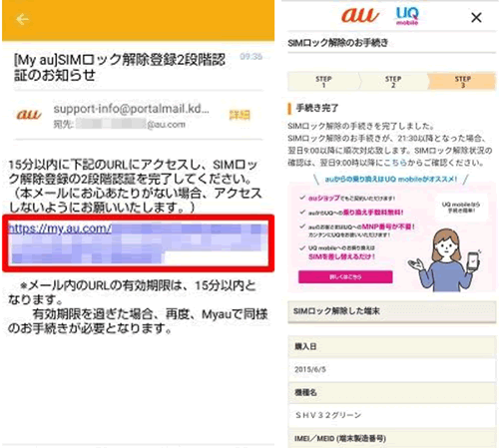
Task: Click the model name SHV32グリーン
Action: (328, 415)
